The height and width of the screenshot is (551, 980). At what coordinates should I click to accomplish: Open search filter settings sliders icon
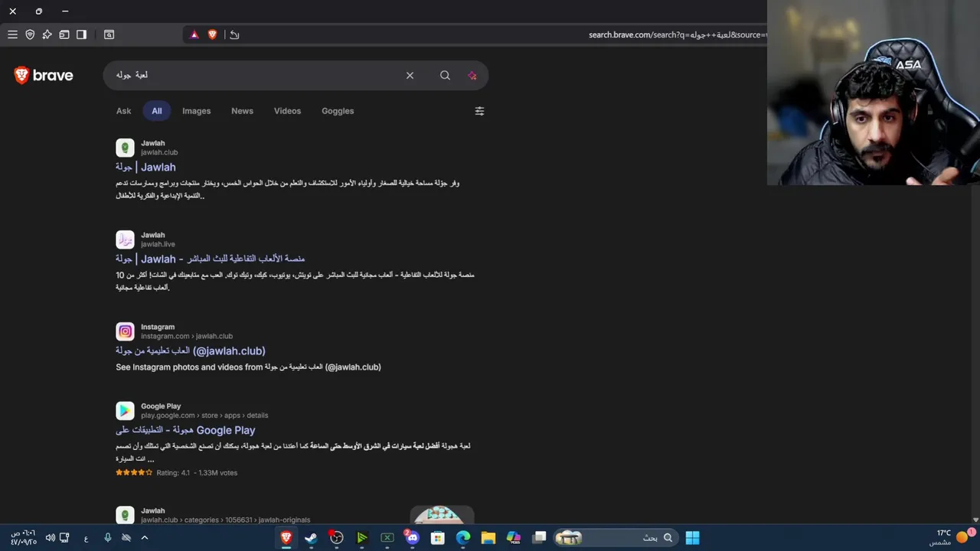tap(479, 111)
